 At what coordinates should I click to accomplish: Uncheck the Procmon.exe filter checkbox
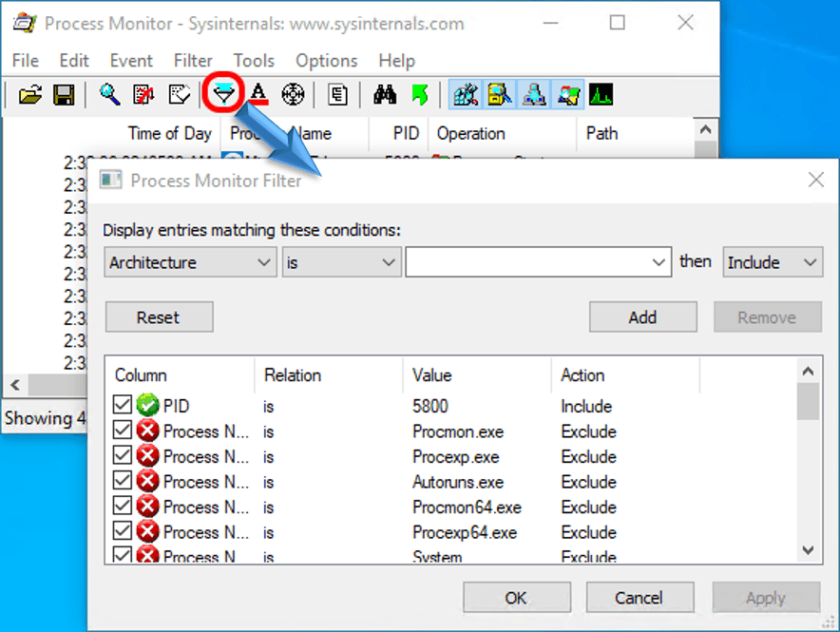pos(123,430)
